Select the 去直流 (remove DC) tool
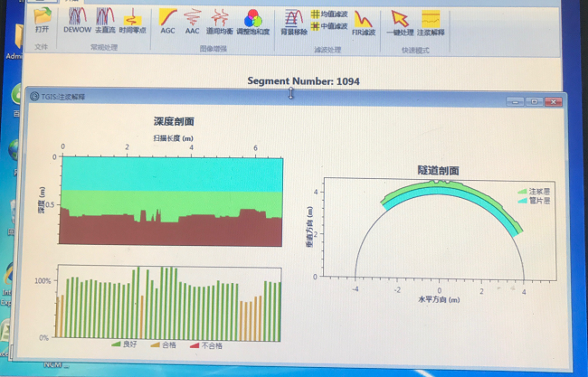This screenshot has width=588, height=377. [x=105, y=19]
